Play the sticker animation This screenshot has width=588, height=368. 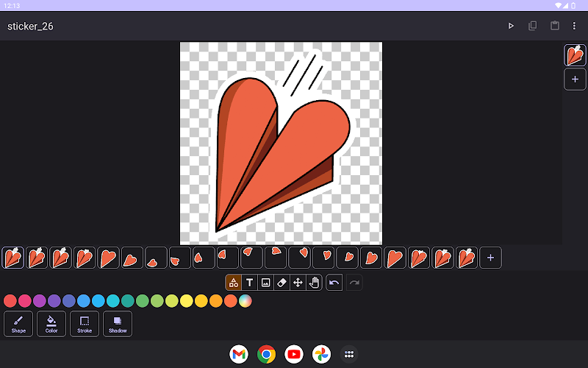511,26
